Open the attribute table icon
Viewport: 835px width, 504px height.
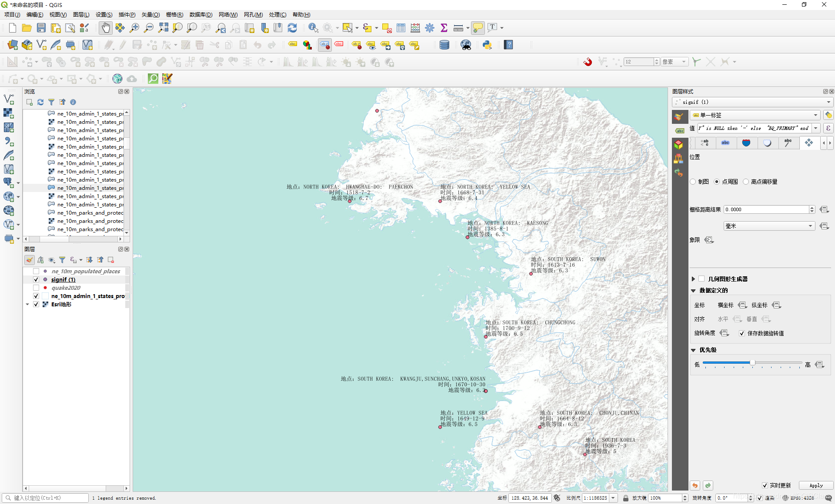coord(401,28)
